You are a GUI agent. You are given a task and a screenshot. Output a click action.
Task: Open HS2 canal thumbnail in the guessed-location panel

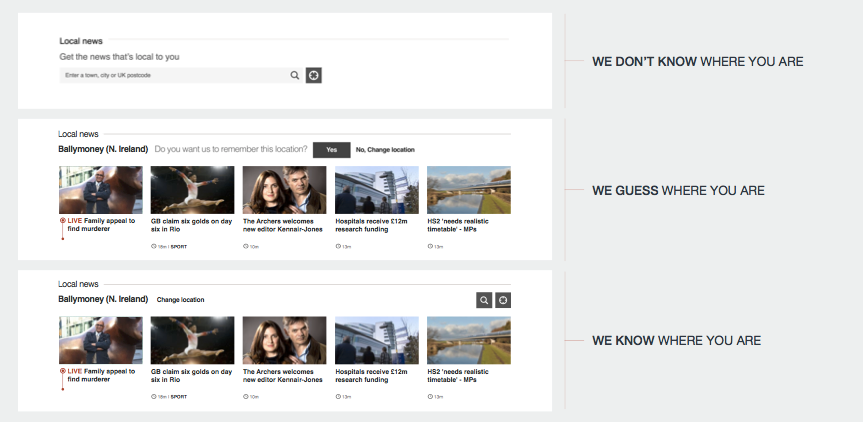point(469,190)
